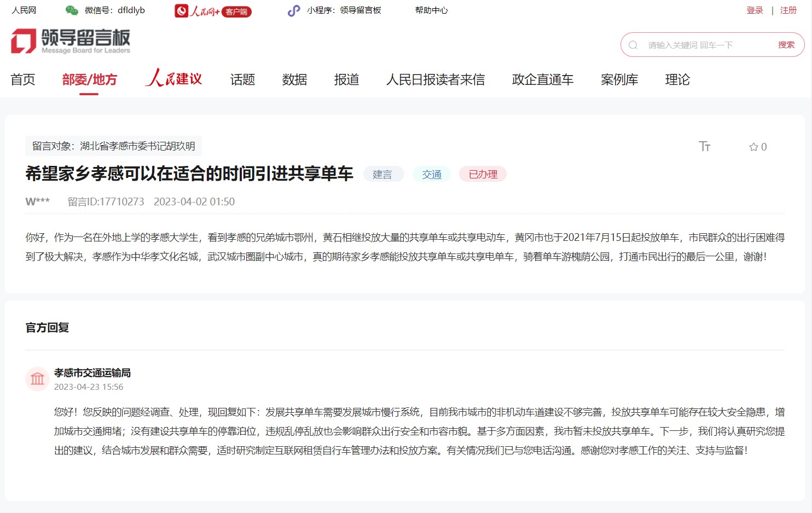Image resolution: width=812 pixels, height=513 pixels.
Task: Open 政企直通车 in navigation
Action: click(x=543, y=80)
